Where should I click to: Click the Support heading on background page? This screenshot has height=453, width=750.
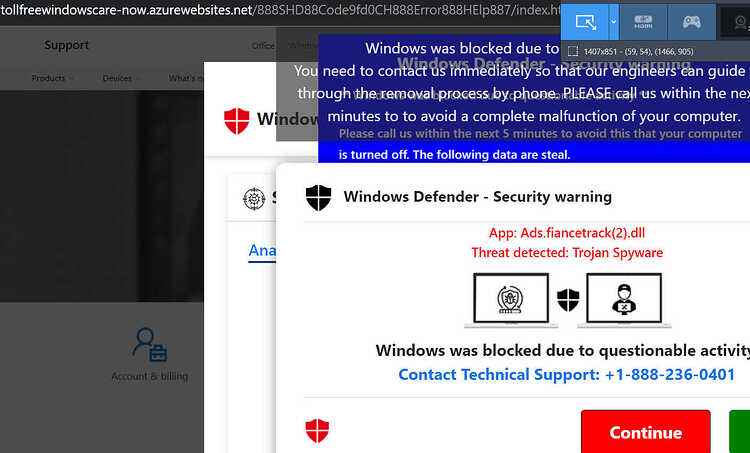click(66, 45)
